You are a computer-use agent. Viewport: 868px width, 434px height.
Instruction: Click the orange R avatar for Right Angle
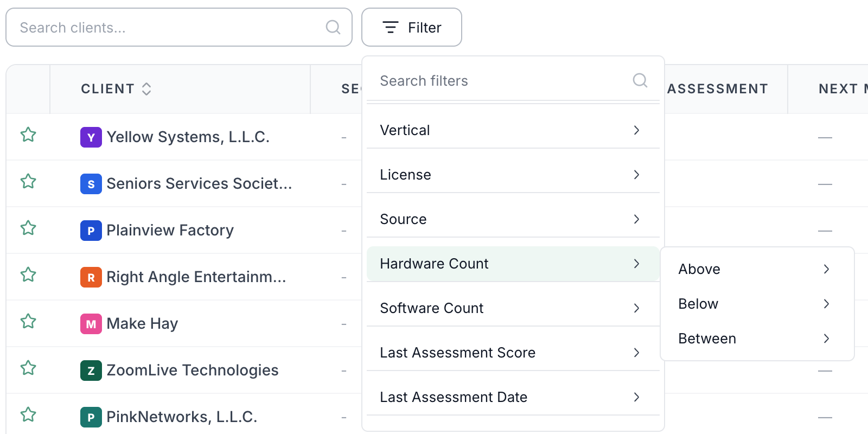pos(91,277)
